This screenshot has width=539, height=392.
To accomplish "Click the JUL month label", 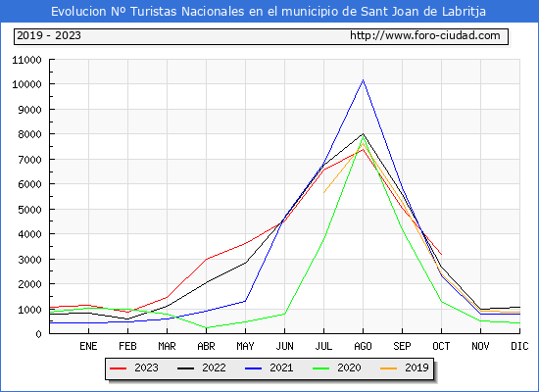I will (323, 346).
